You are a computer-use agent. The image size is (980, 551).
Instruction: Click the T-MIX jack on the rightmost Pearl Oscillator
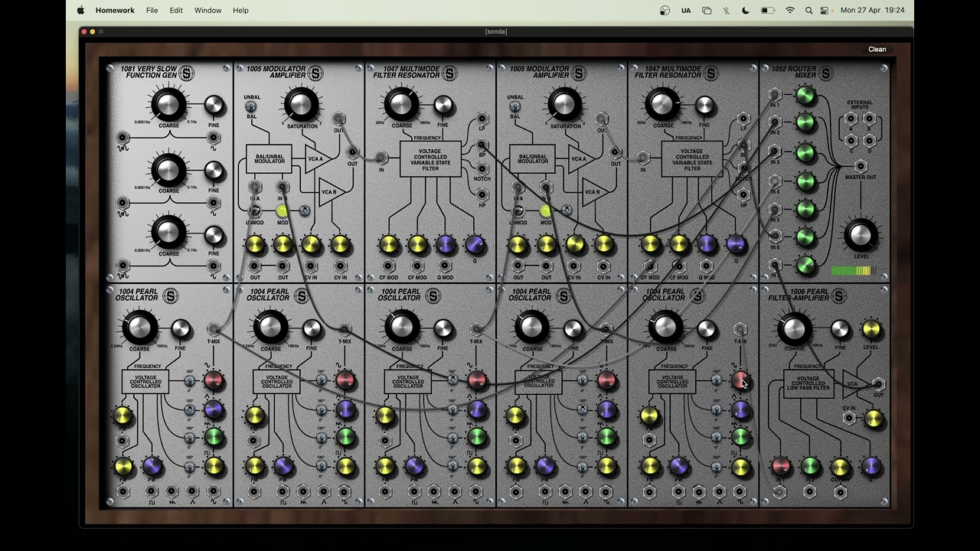(x=740, y=330)
